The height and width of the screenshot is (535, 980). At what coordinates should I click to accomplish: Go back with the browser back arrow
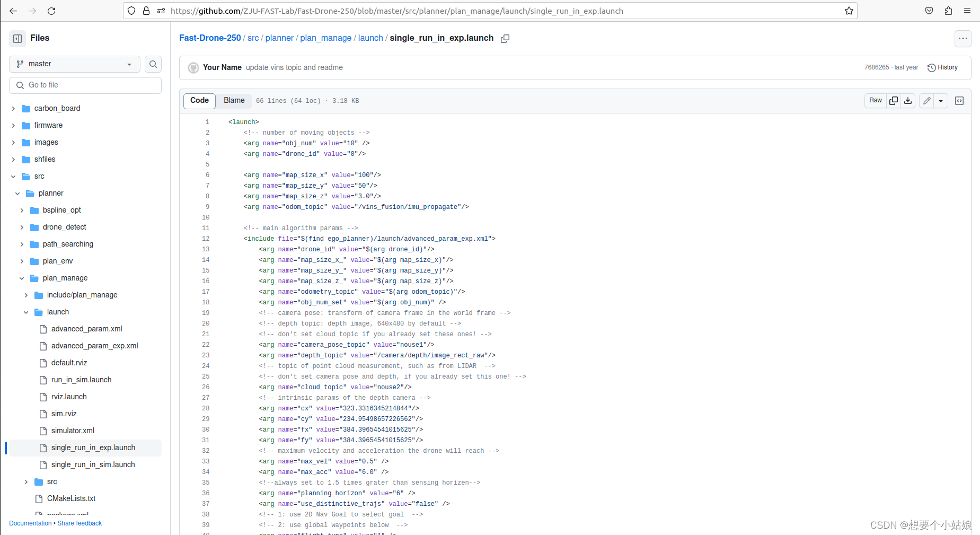click(x=13, y=11)
